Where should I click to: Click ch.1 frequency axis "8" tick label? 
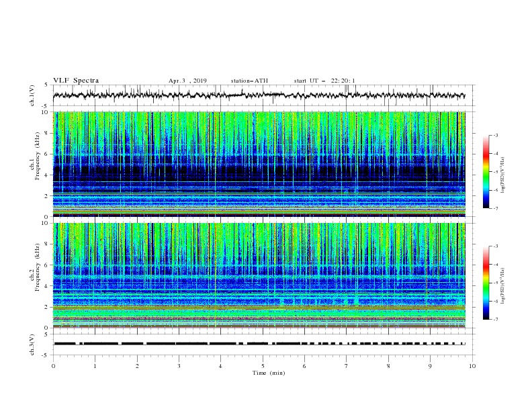pos(47,133)
